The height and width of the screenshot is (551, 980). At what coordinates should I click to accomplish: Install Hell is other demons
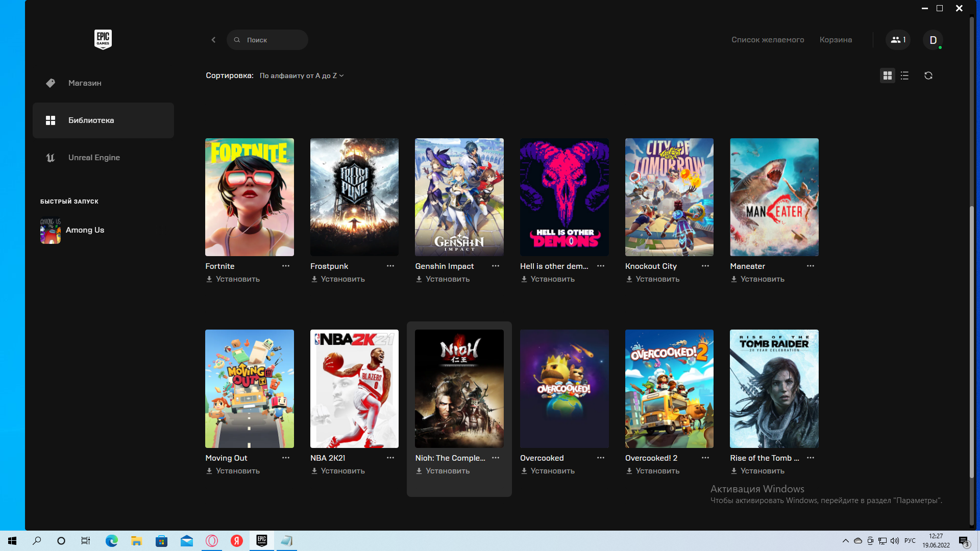(548, 279)
